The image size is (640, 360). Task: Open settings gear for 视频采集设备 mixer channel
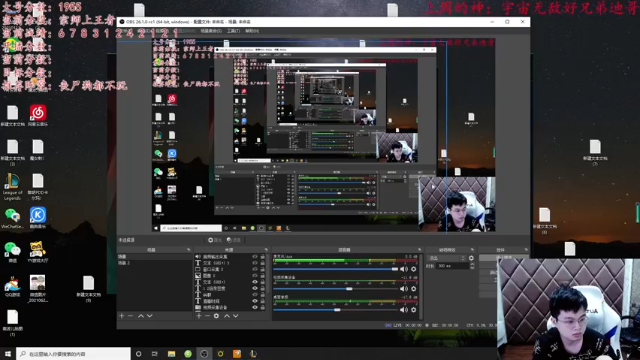click(413, 289)
